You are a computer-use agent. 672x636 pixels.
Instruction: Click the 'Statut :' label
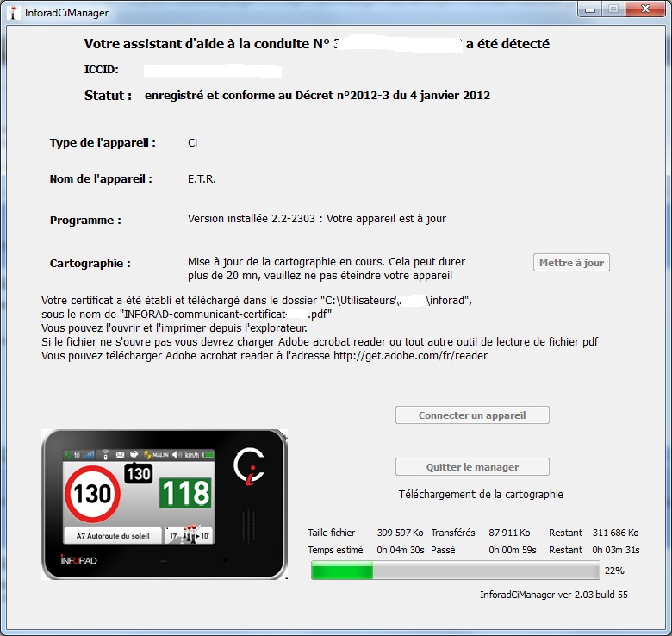[108, 95]
